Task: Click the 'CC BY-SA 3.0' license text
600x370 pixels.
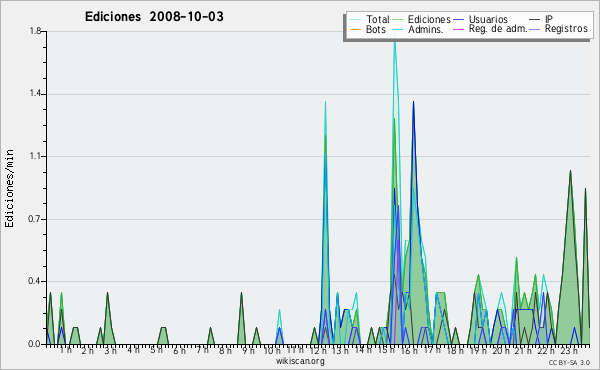Action: pyautogui.click(x=569, y=362)
